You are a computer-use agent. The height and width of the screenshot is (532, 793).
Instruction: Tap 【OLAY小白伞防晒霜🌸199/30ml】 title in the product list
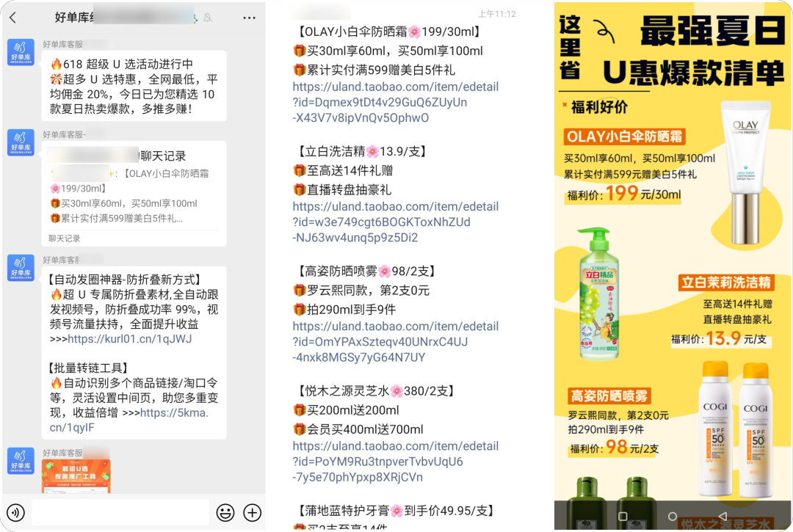tap(388, 32)
